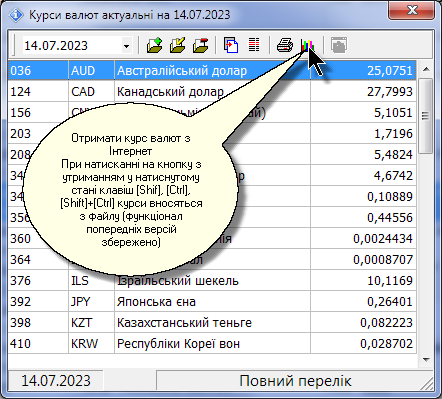Select code cell 392
This screenshot has width=442, height=399.
[38, 301]
